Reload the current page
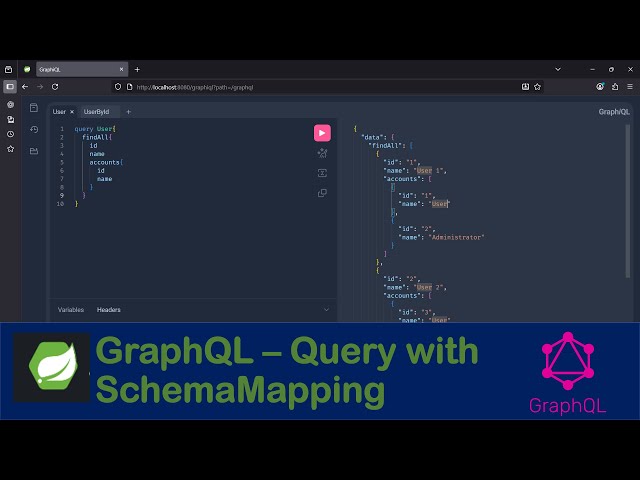This screenshot has height=480, width=640. tap(55, 87)
